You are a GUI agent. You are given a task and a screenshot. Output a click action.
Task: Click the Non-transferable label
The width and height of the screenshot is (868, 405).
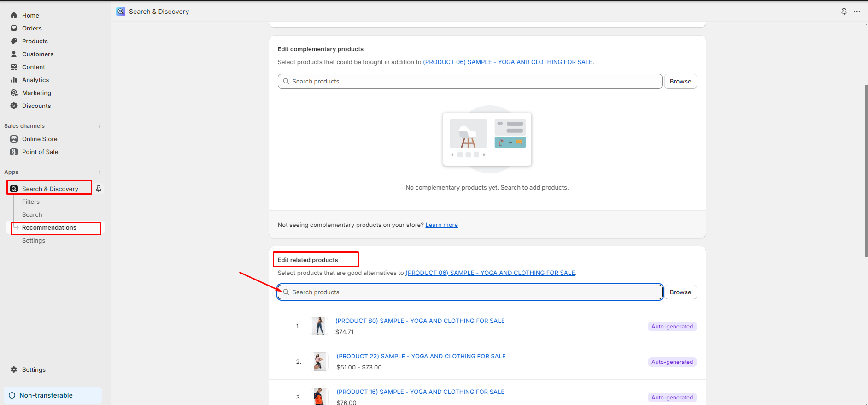click(x=46, y=395)
